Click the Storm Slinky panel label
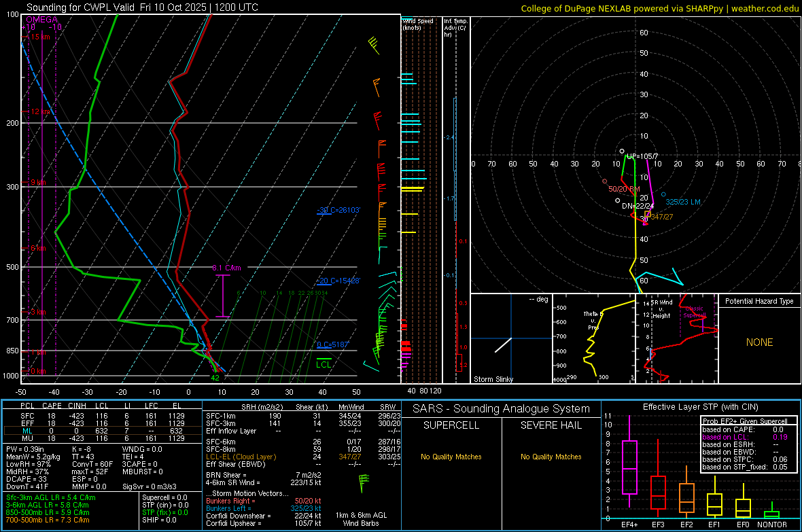 point(493,379)
